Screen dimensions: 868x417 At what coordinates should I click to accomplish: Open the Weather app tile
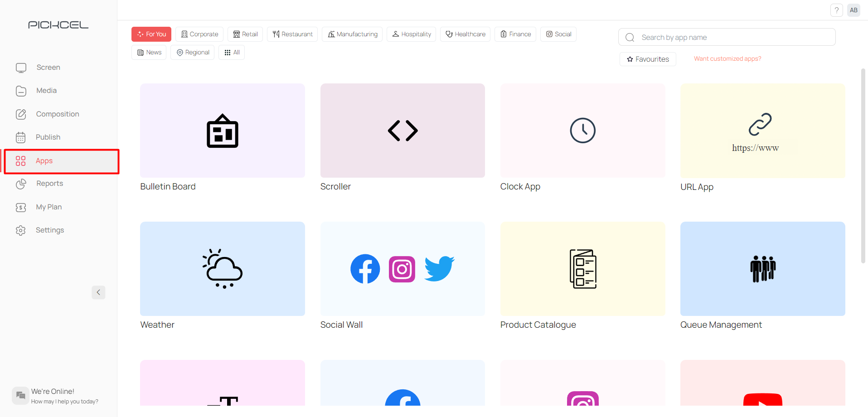(223, 269)
